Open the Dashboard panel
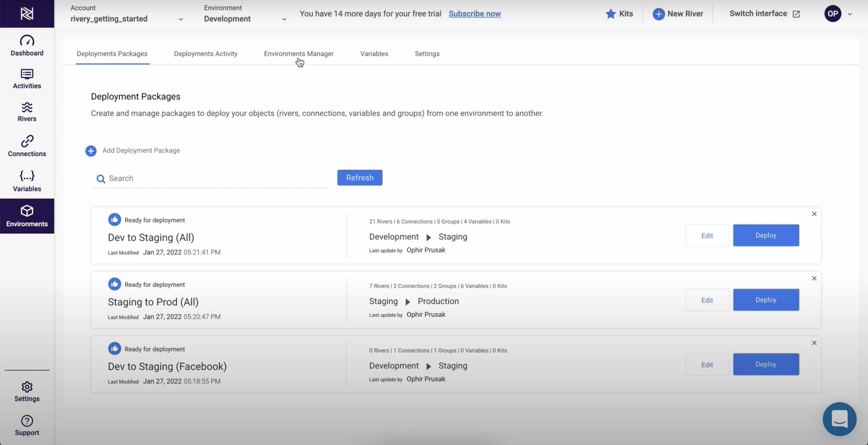Screen dimensions: 868x445 click(27, 46)
